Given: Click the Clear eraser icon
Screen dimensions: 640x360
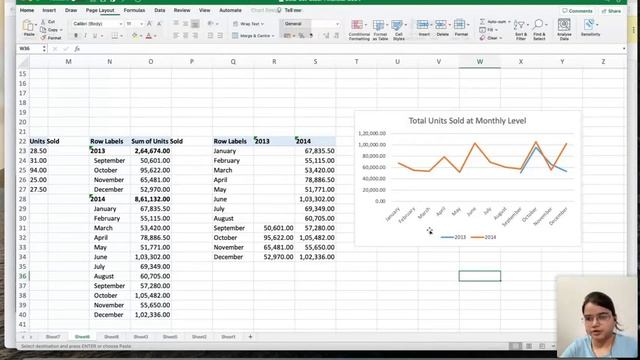Looking at the screenshot, I should tap(482, 38).
